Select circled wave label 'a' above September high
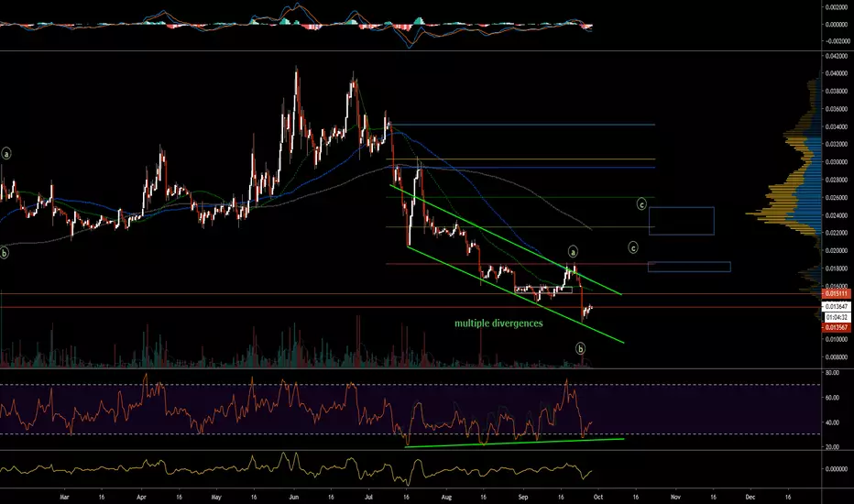Screen dimensions: 854x504 tap(573, 252)
